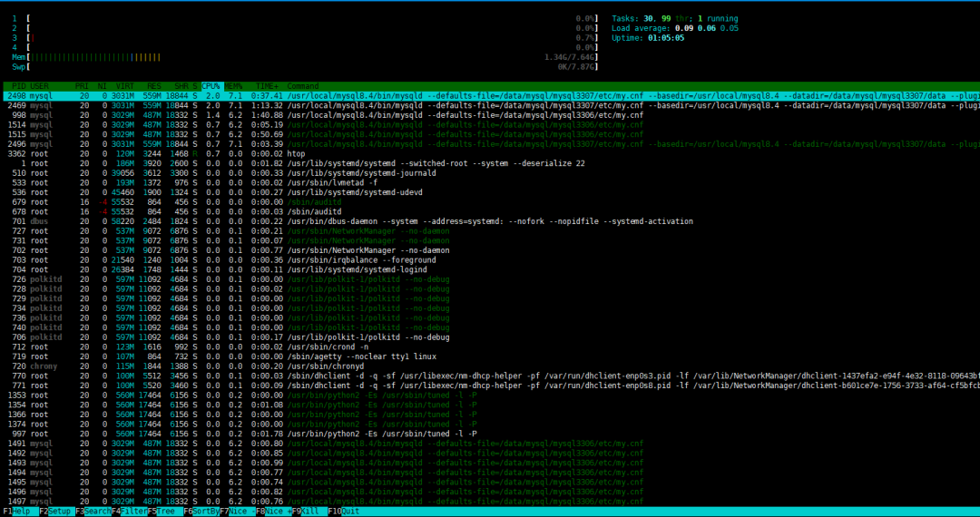980x517 pixels.
Task: Click the Mem usage bar showing 1.34G/7.64G
Action: click(x=305, y=57)
